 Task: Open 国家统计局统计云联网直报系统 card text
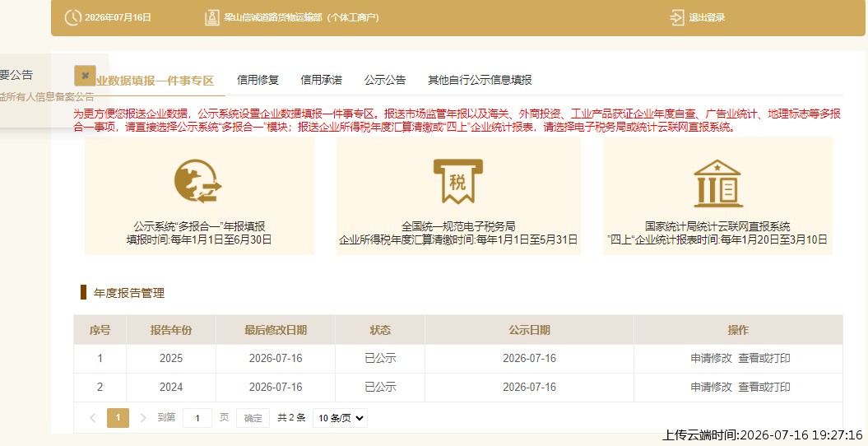click(x=717, y=226)
